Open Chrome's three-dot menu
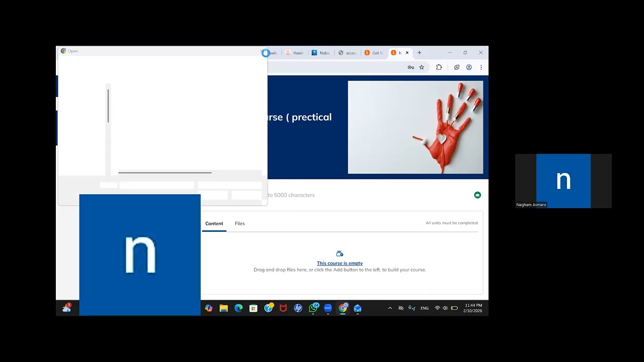The height and width of the screenshot is (362, 644). pos(481,67)
